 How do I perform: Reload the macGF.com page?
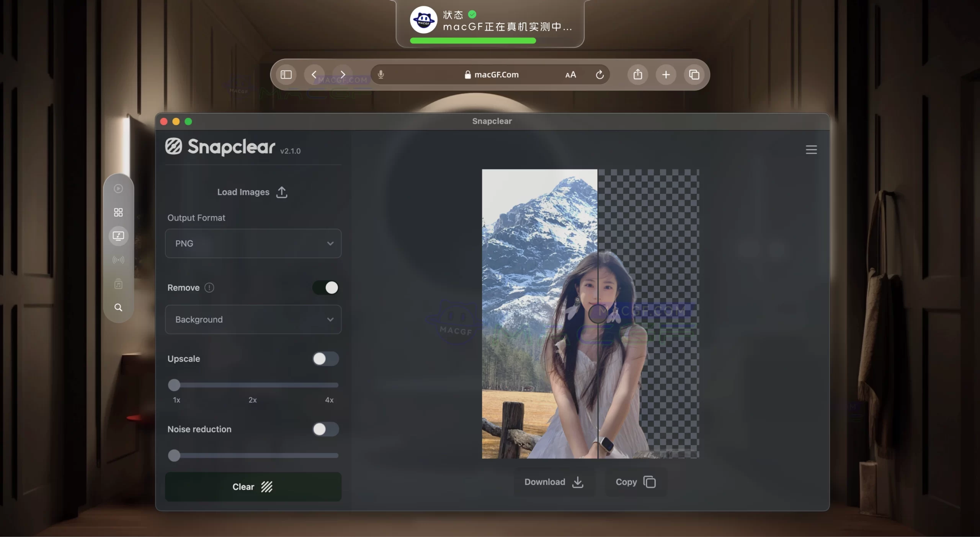point(599,75)
